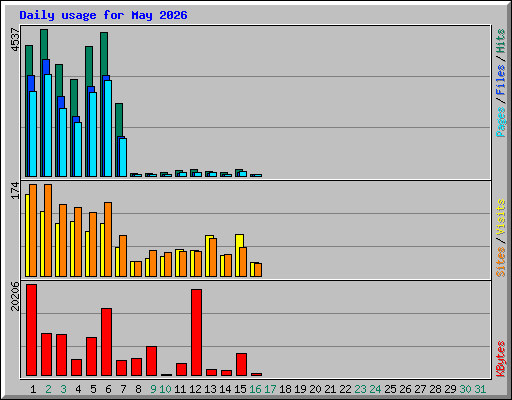Click day 5 on the x-axis
The width and height of the screenshot is (512, 400).
click(93, 389)
